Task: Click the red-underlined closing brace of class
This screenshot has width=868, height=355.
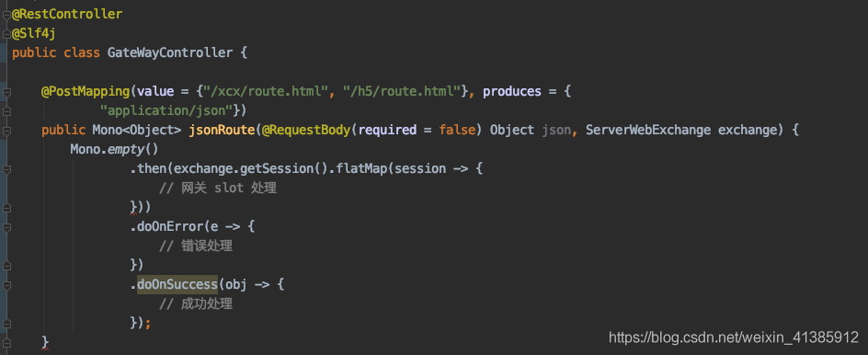Action: [x=45, y=342]
